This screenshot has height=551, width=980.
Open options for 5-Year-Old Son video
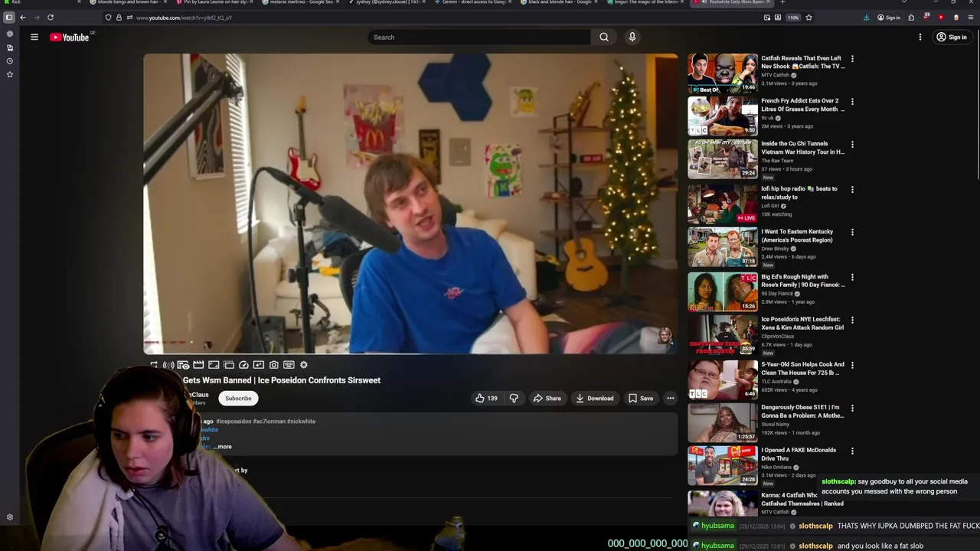(x=852, y=366)
